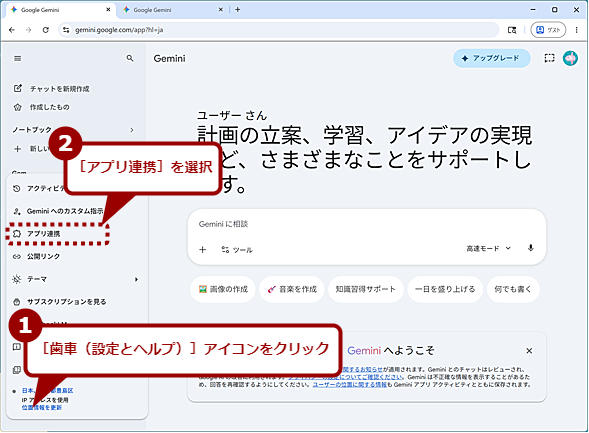Open the temporary chat dashed-square icon
Screen dimensions: 589x433
click(x=549, y=58)
